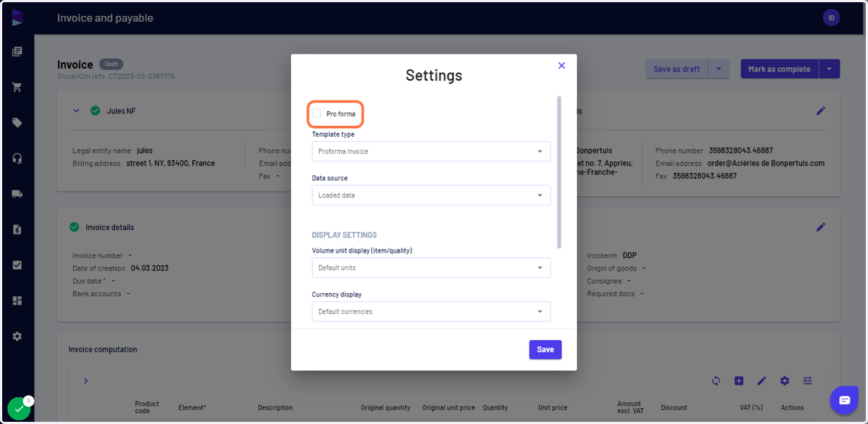
Task: Open the gear settings sidebar icon
Action: point(17,336)
